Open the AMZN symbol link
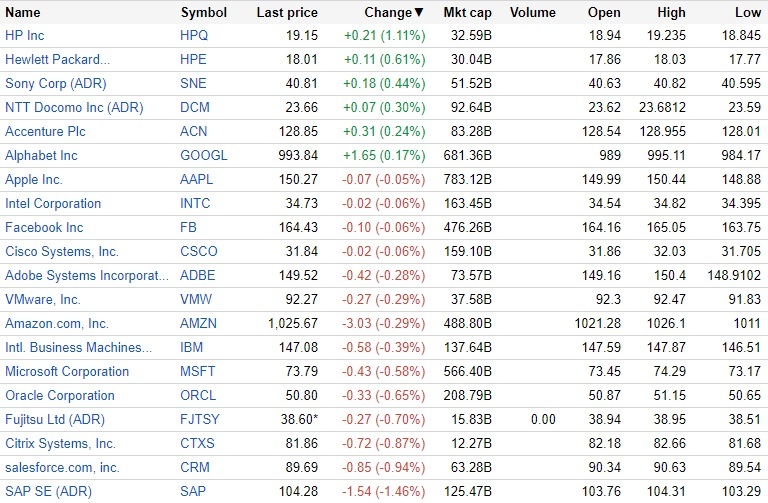This screenshot has width=768, height=503. (x=199, y=324)
